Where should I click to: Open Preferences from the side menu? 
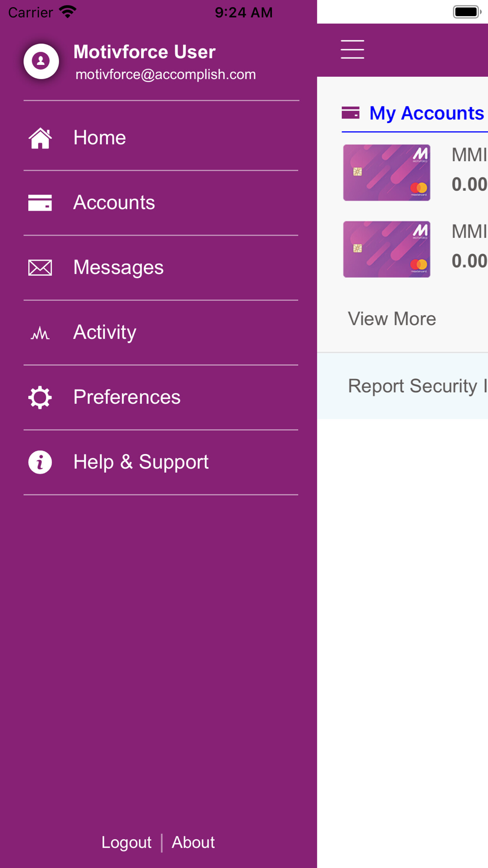click(x=161, y=397)
